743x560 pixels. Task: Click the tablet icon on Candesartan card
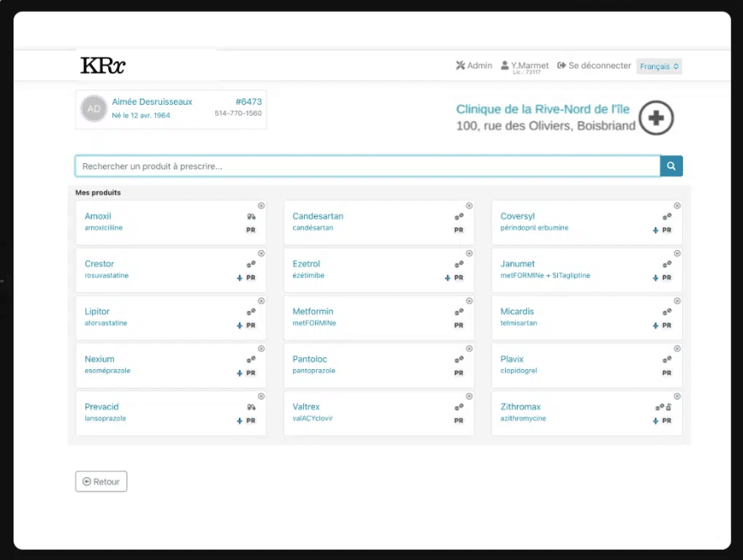tap(458, 217)
